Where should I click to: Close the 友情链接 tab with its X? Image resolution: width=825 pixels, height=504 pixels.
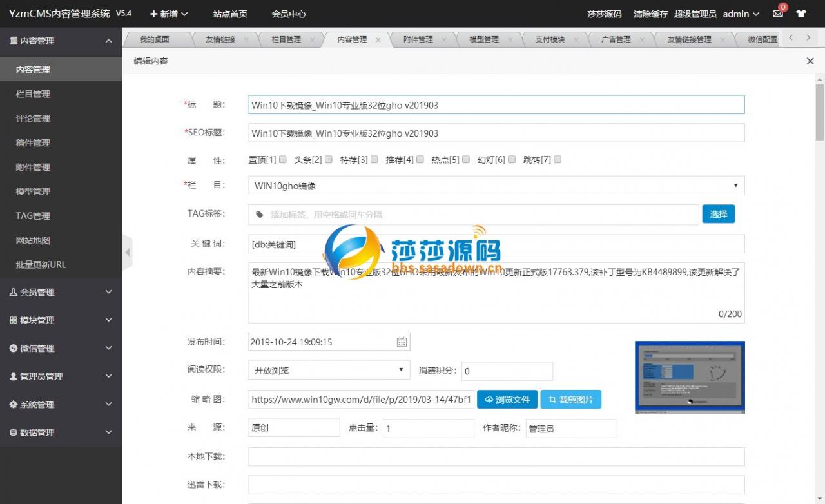[x=246, y=39]
